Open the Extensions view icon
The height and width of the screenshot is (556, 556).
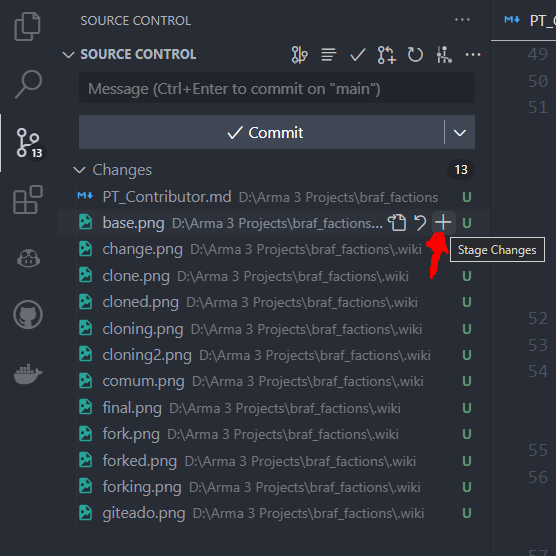28,200
